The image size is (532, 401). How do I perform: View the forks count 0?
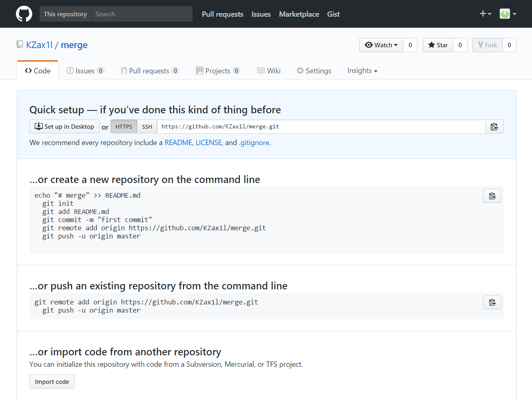[509, 45]
